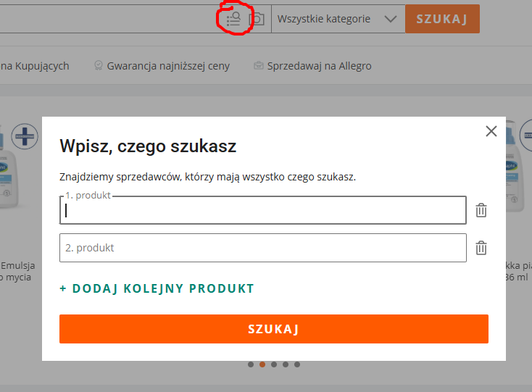Click the round brand badge on left product
The image size is (532, 392).
coord(24,135)
